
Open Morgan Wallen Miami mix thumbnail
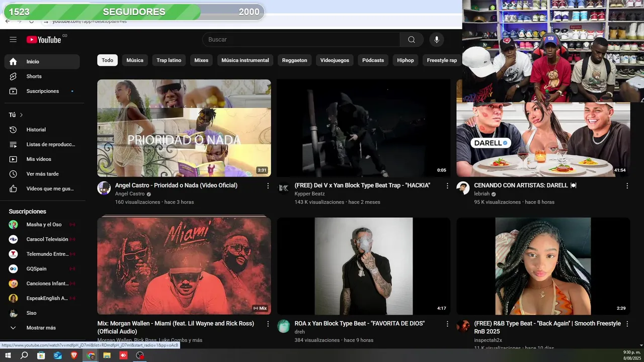click(x=184, y=266)
